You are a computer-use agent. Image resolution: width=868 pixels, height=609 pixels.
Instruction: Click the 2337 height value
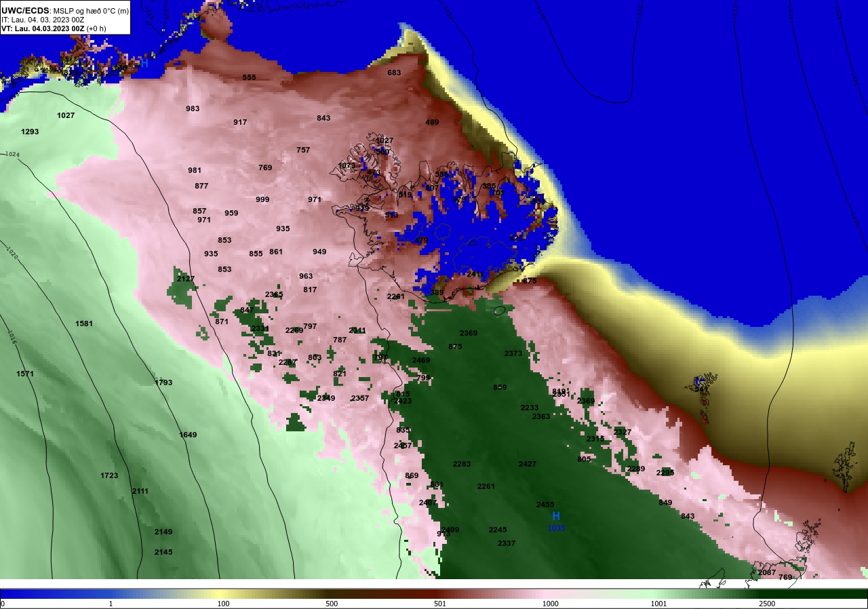pos(507,543)
